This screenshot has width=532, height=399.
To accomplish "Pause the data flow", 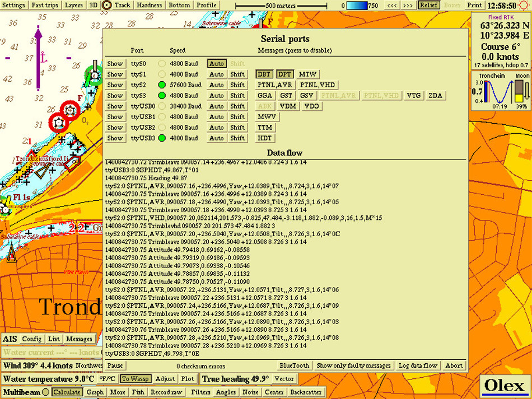I will point(115,365).
